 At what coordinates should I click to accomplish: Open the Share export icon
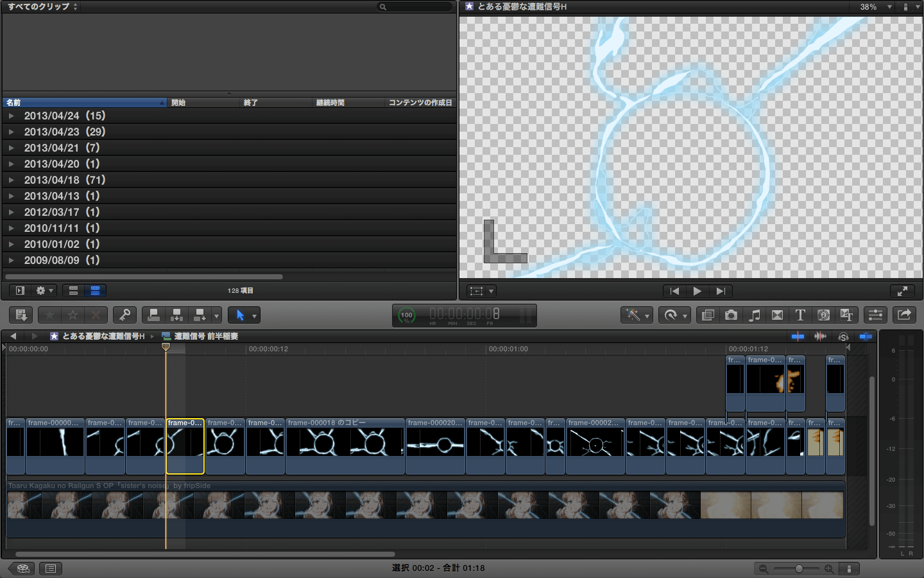click(x=904, y=315)
